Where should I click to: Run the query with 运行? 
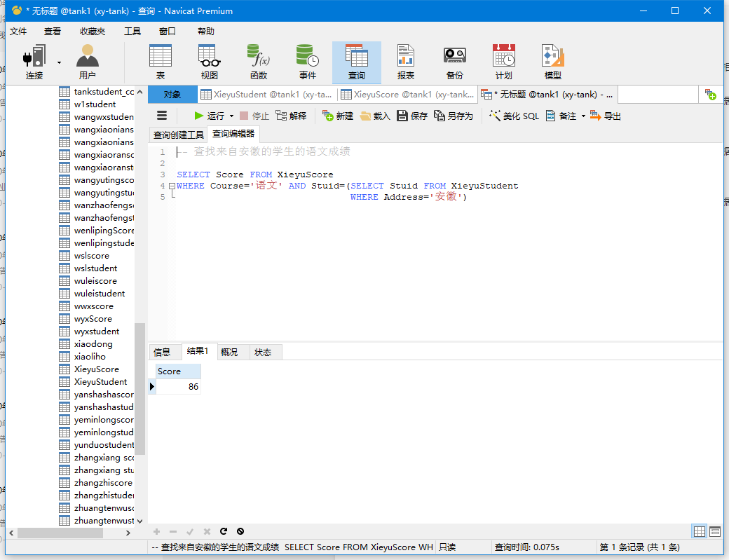click(209, 116)
